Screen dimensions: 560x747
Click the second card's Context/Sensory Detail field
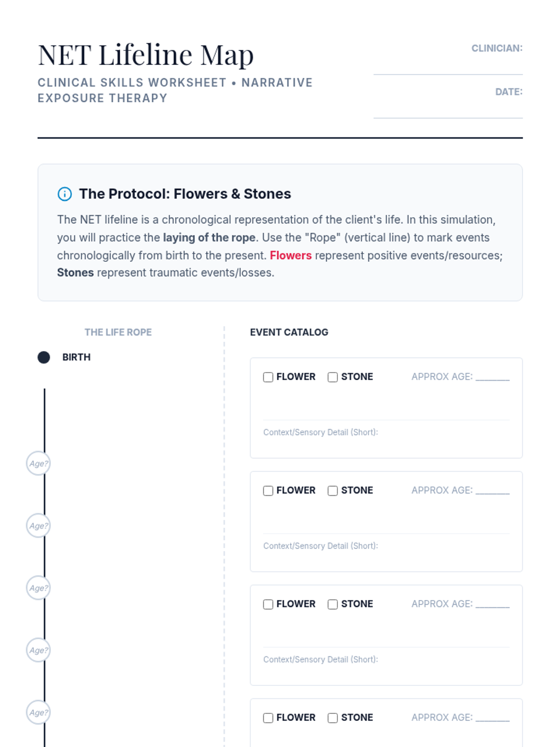pyautogui.click(x=386, y=556)
